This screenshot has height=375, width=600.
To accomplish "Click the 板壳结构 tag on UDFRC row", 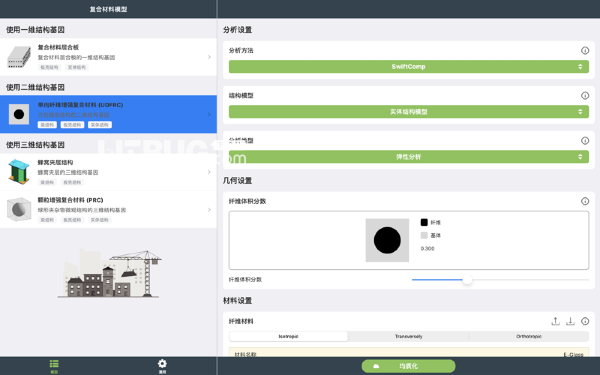I will pyautogui.click(x=72, y=125).
